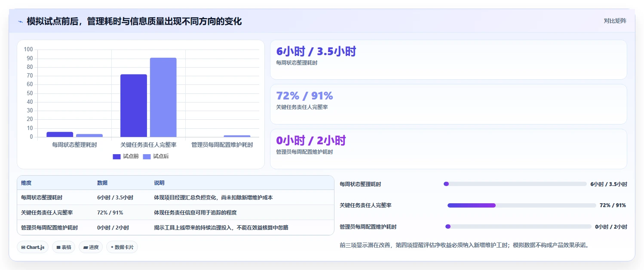Click the 每周状态整理耗时 progress row label
Viewport: 644px width, 270px height.
[x=360, y=184]
